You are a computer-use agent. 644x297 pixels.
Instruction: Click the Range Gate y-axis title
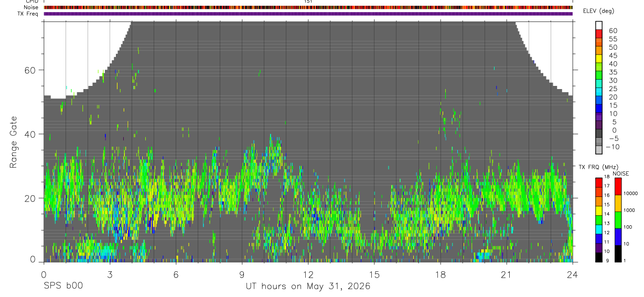13,142
